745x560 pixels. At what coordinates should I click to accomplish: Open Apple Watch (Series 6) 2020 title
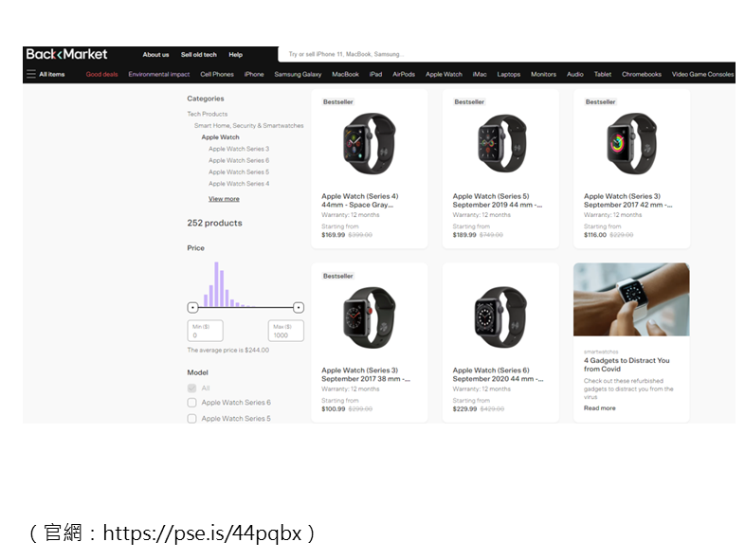click(498, 374)
